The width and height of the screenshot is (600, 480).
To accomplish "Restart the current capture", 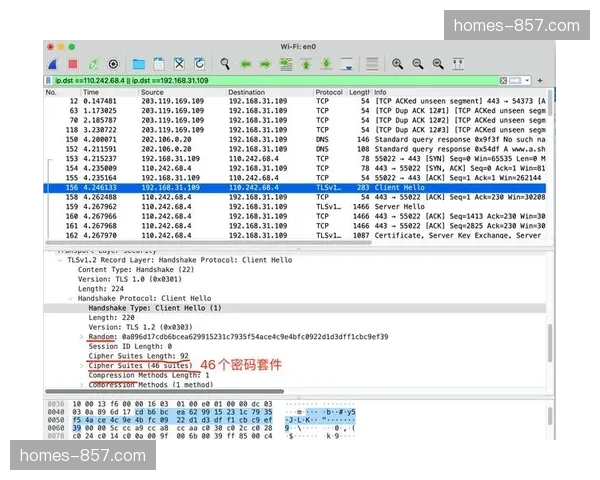I will point(93,64).
